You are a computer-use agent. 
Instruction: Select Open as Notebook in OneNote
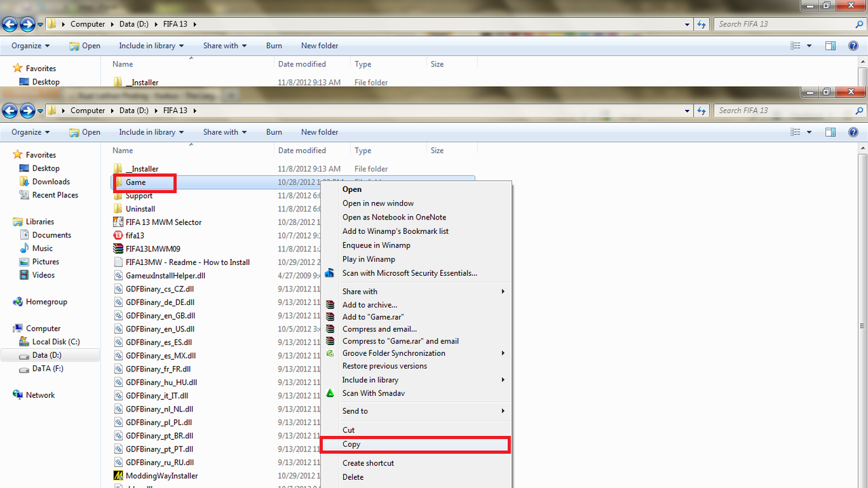tap(415, 218)
